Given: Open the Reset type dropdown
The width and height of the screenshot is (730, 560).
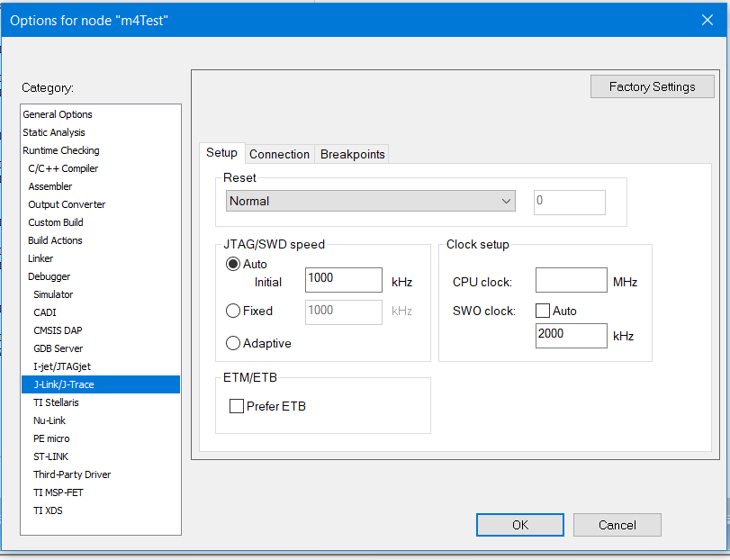Looking at the screenshot, I should (369, 202).
